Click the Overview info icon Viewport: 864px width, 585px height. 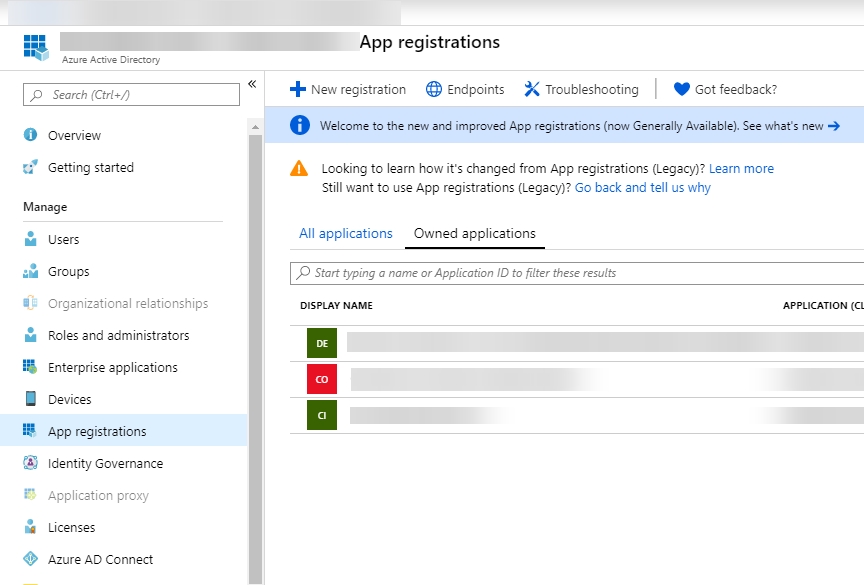click(x=30, y=135)
